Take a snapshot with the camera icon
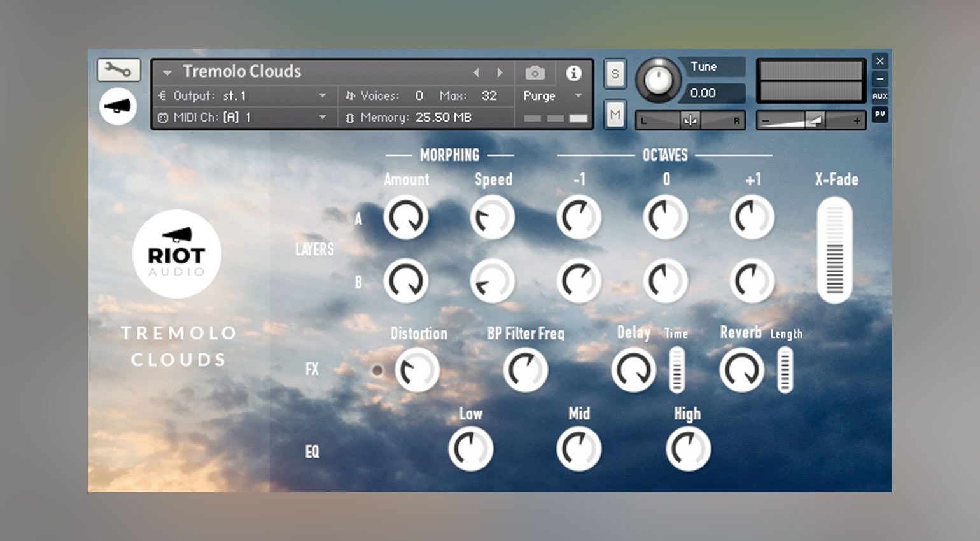The image size is (980, 541). pyautogui.click(x=535, y=73)
